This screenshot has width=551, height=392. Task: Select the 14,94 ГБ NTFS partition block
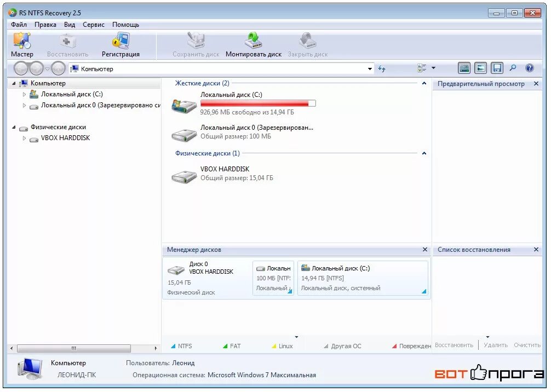pos(363,278)
